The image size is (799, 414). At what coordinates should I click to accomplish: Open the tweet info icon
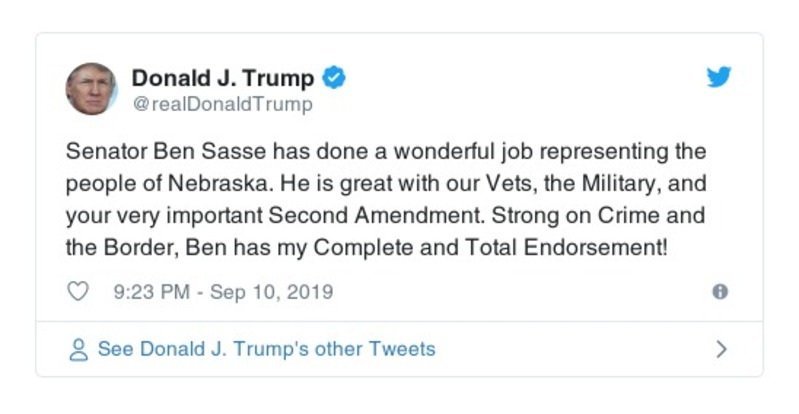[719, 292]
